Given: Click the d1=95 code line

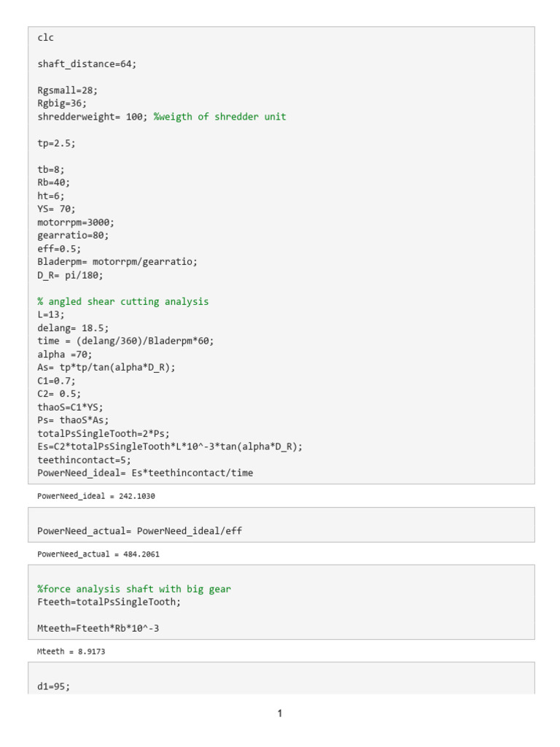Looking at the screenshot, I should [54, 686].
